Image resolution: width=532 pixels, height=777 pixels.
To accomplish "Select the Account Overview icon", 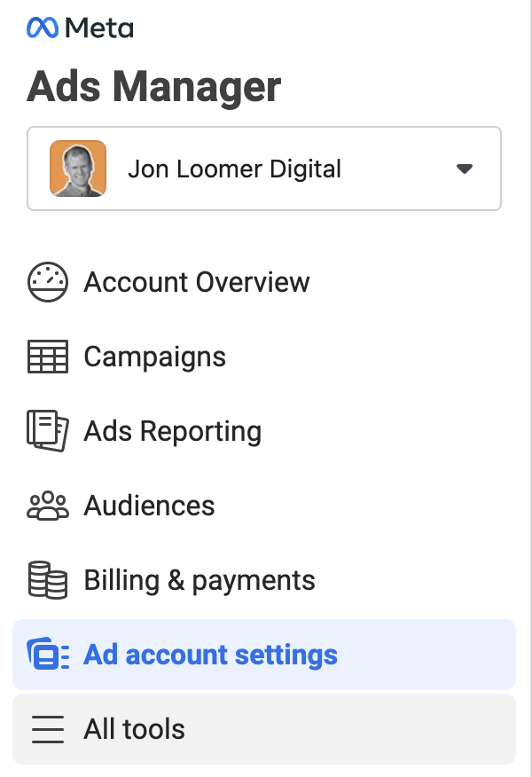I will click(48, 282).
